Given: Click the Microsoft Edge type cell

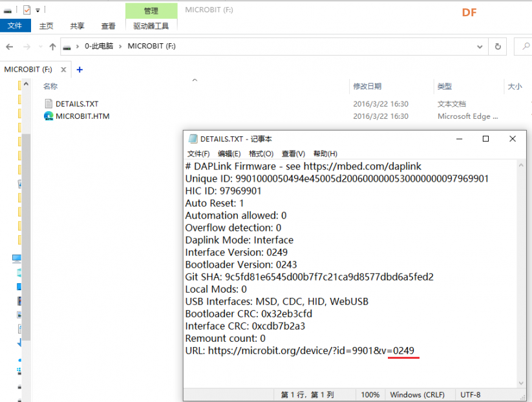Looking at the screenshot, I should tap(468, 116).
